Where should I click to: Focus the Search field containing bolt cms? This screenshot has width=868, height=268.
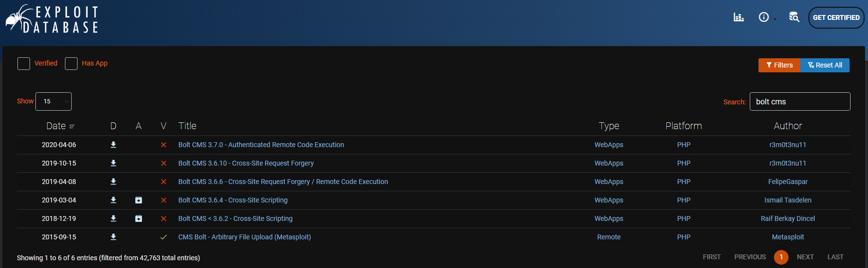tap(800, 101)
